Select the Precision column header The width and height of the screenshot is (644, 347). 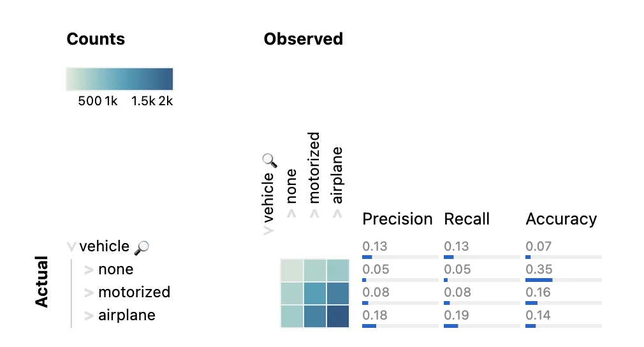[397, 219]
